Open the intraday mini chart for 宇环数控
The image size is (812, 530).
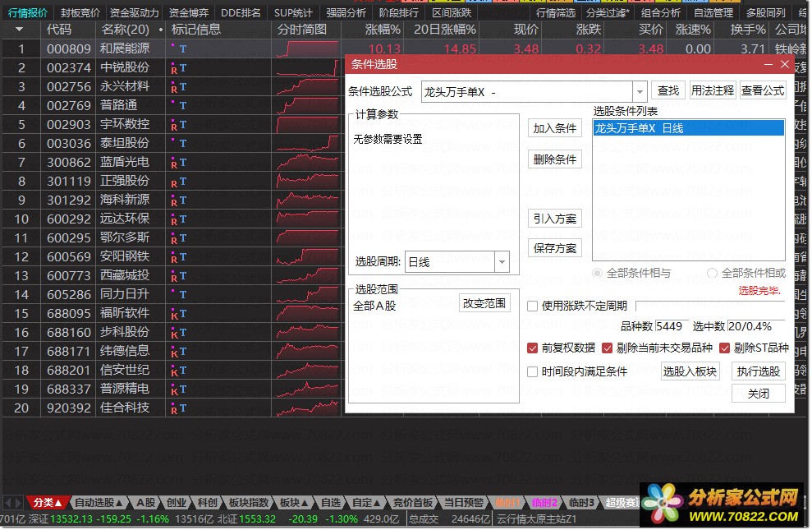[x=307, y=124]
